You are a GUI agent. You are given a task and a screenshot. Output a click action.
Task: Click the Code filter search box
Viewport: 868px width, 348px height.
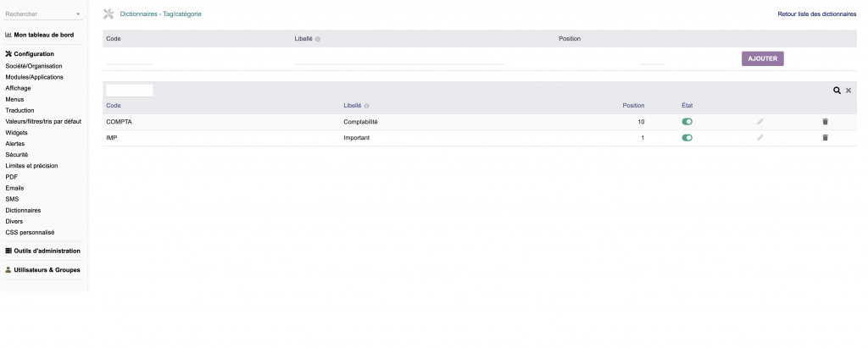click(129, 91)
